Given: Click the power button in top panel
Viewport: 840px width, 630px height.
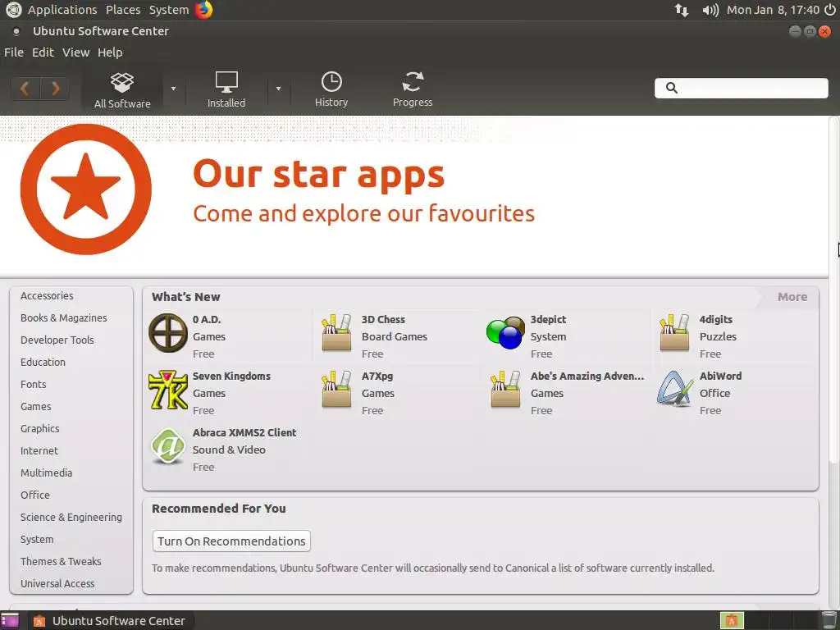Looking at the screenshot, I should click(830, 10).
